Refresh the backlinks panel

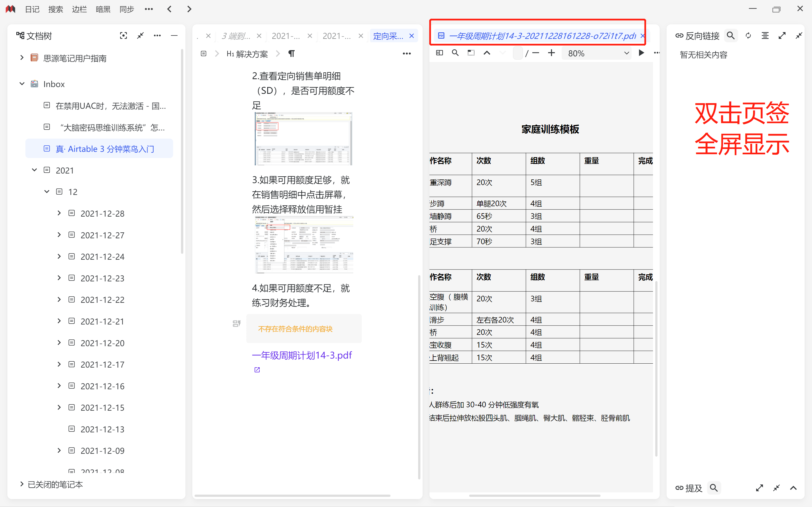pyautogui.click(x=748, y=35)
